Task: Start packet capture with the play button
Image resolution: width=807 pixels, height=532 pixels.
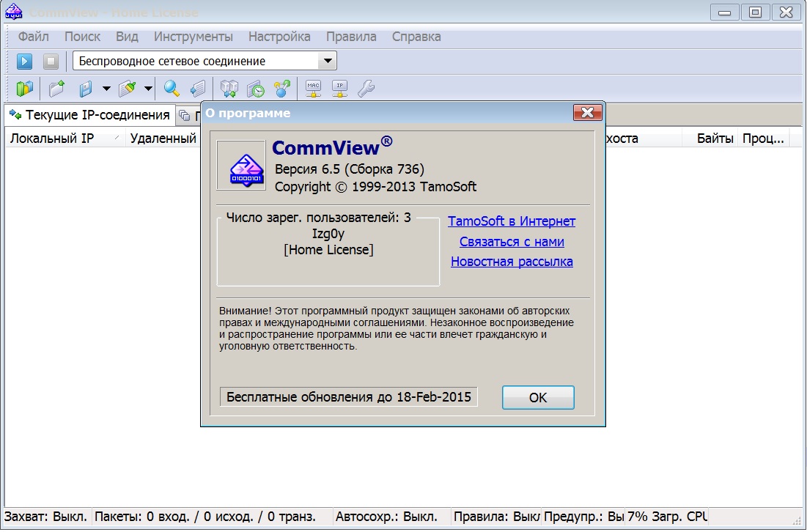Action: tap(24, 62)
